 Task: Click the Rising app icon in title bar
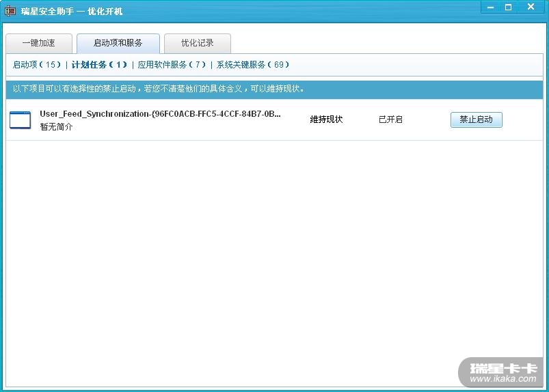point(10,11)
